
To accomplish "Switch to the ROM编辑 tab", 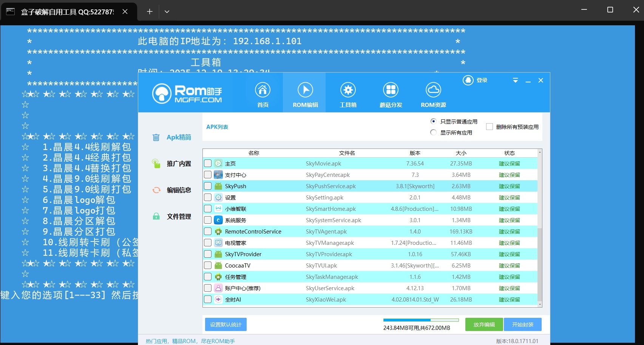I will 305,93.
